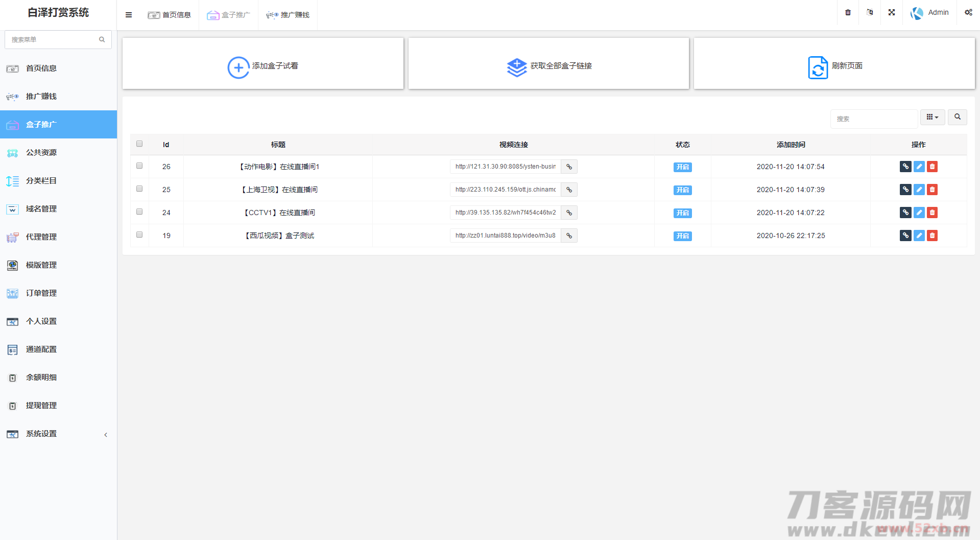Click the red delete icon for row 26
Image resolution: width=980 pixels, height=540 pixels.
932,167
